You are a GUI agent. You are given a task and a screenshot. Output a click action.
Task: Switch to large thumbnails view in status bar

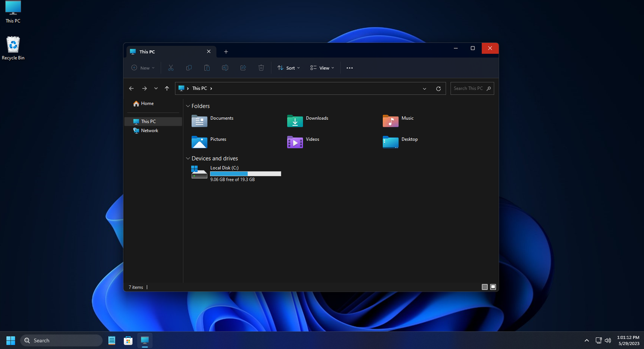493,287
